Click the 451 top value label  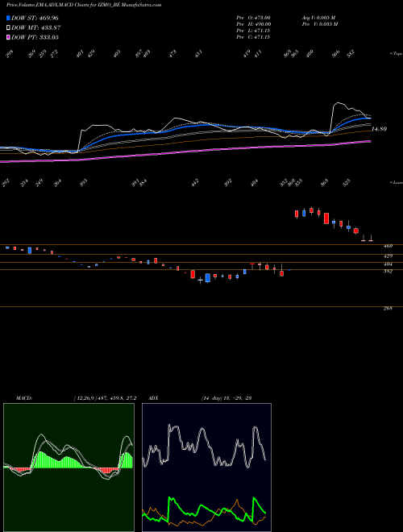[198, 54]
